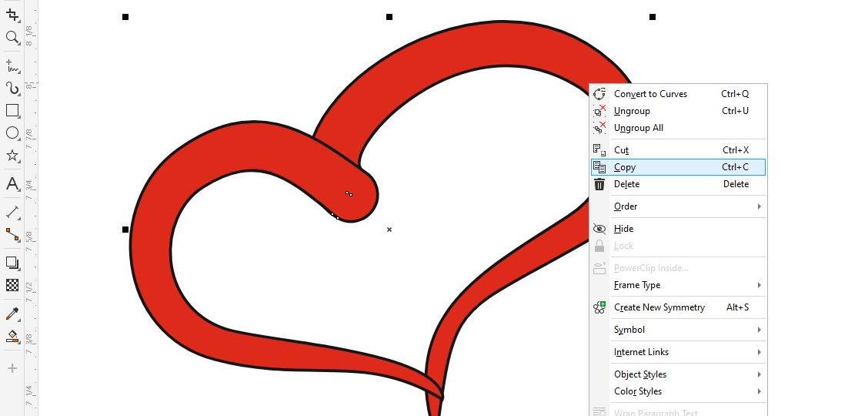Click Create New Symmetry

(659, 307)
